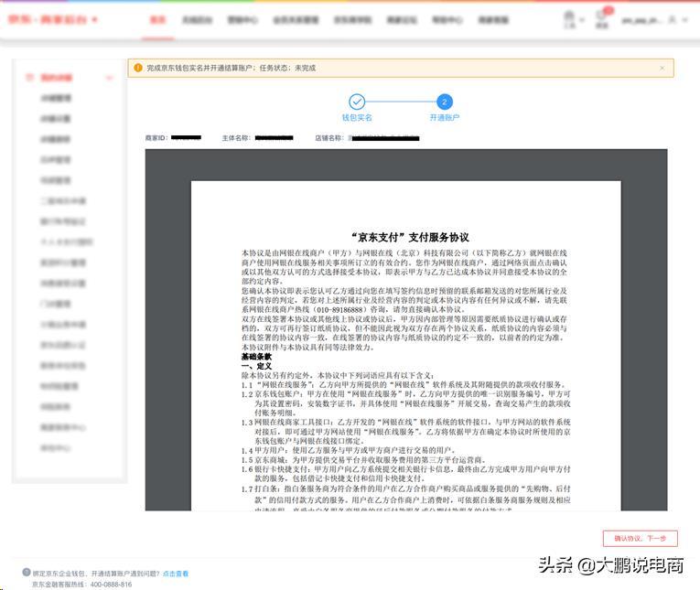Click clause 1.6 about 银行卡快捷支付
Image resolution: width=700 pixels, height=590 pixels.
[x=405, y=474]
